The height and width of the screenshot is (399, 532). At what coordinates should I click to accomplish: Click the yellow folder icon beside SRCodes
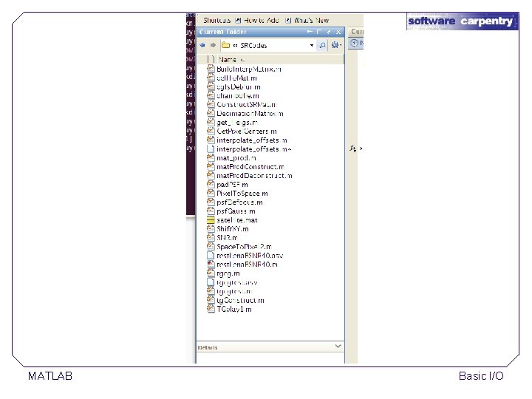225,45
